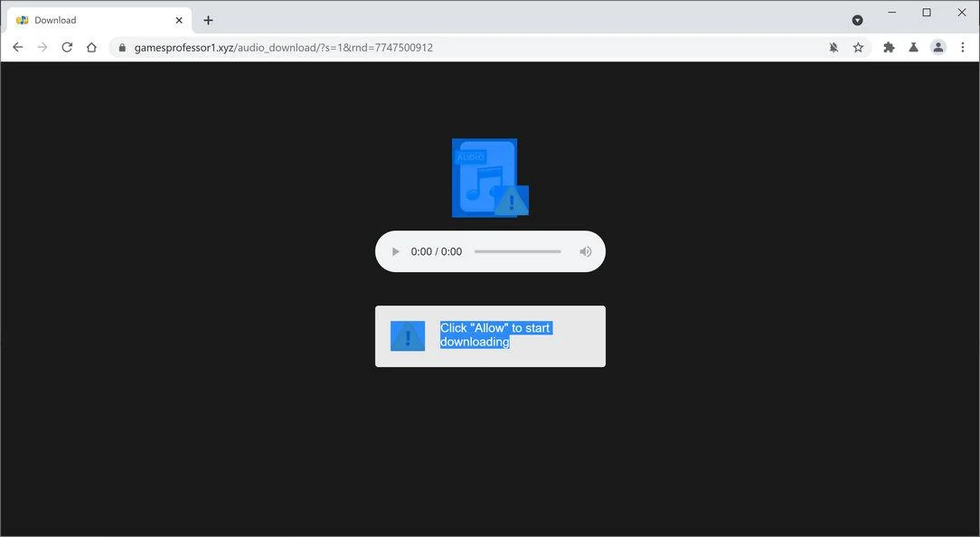
Task: Bookmark this page with the star
Action: point(858,48)
